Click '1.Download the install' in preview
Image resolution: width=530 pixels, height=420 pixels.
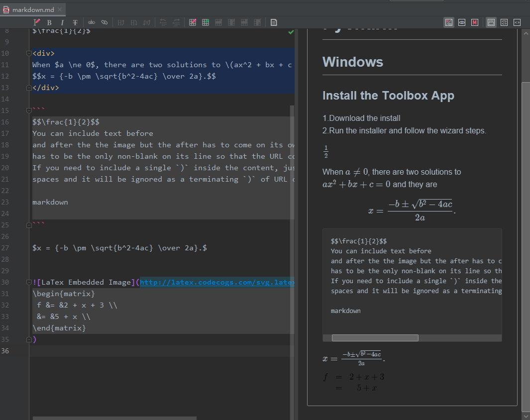coord(361,118)
